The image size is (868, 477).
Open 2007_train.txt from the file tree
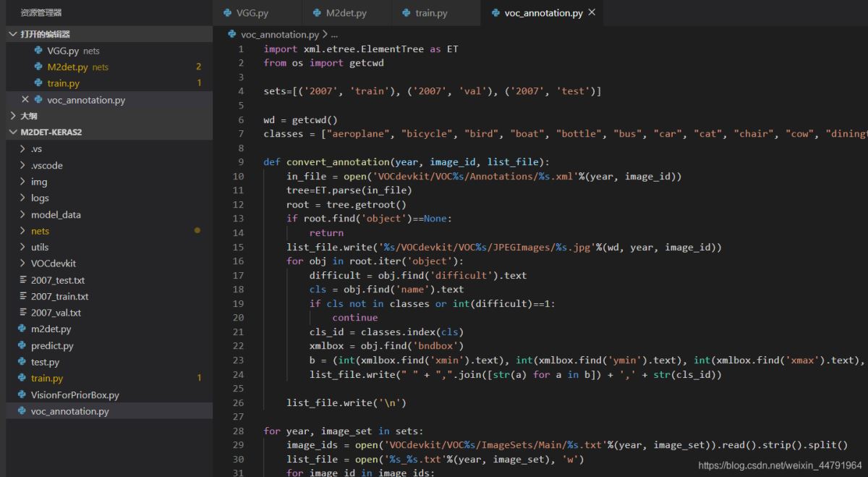point(59,297)
